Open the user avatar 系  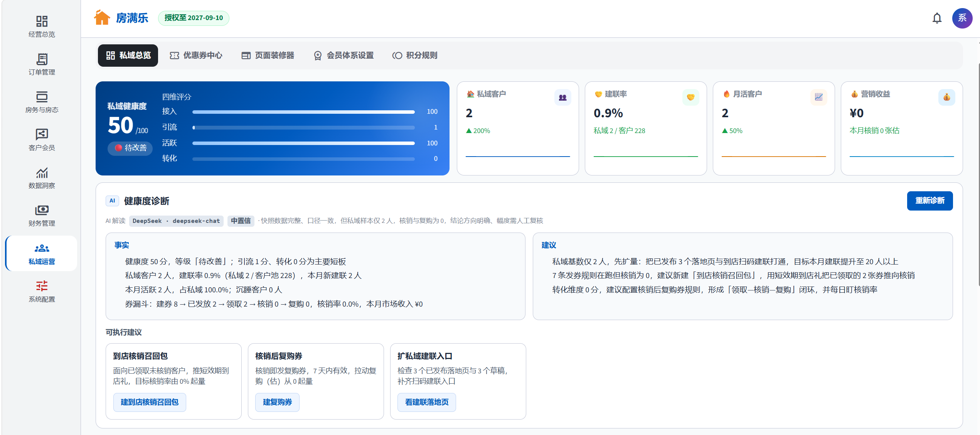point(962,18)
